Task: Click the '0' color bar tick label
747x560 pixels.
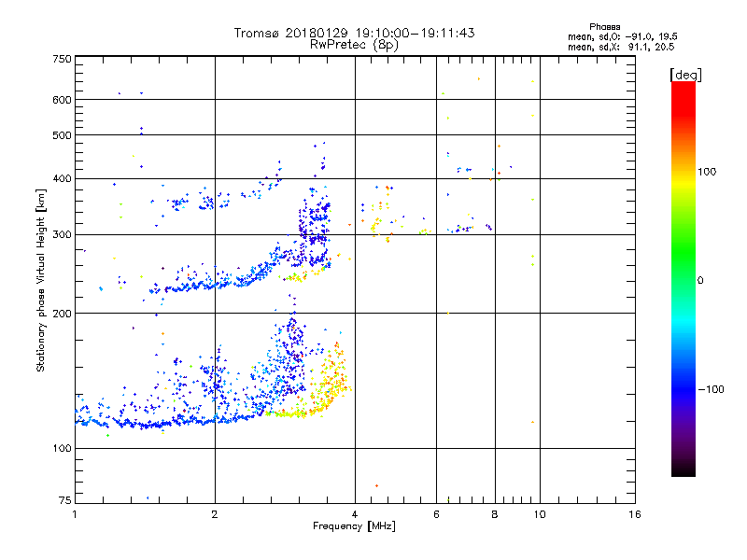Action: (700, 281)
